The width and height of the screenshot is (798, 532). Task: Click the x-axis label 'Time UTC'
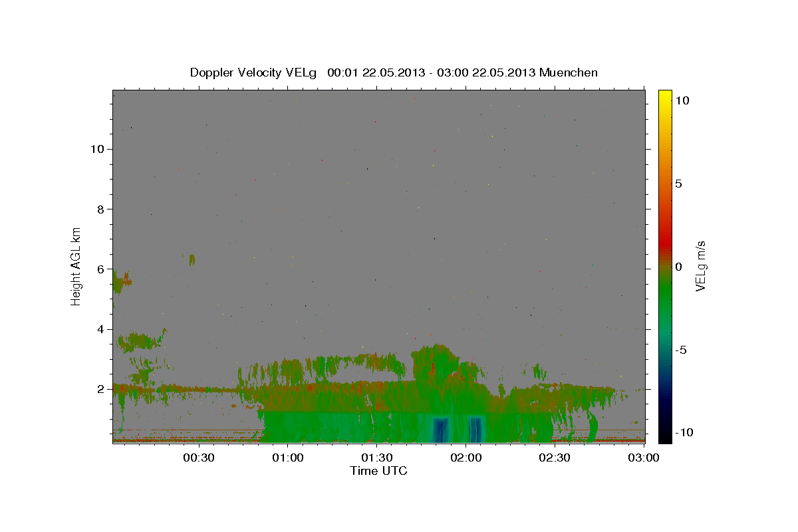(378, 471)
